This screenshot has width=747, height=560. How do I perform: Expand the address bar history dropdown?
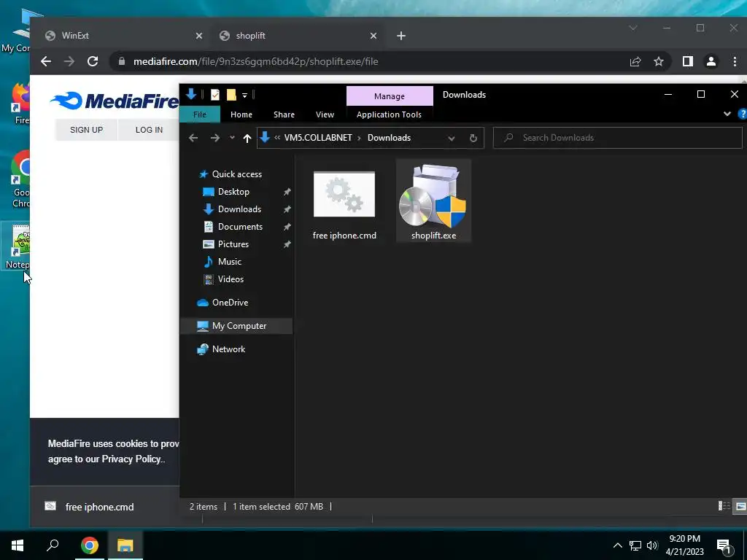(451, 138)
